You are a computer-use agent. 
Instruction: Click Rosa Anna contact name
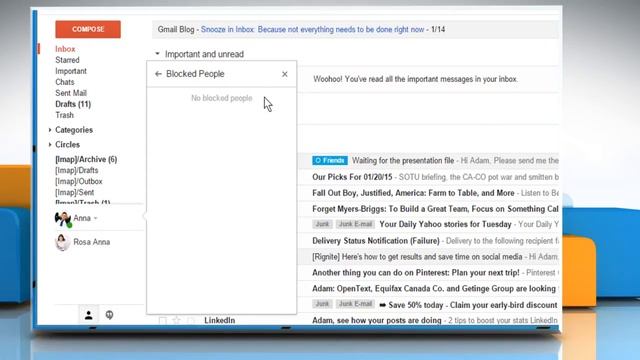pos(92,242)
